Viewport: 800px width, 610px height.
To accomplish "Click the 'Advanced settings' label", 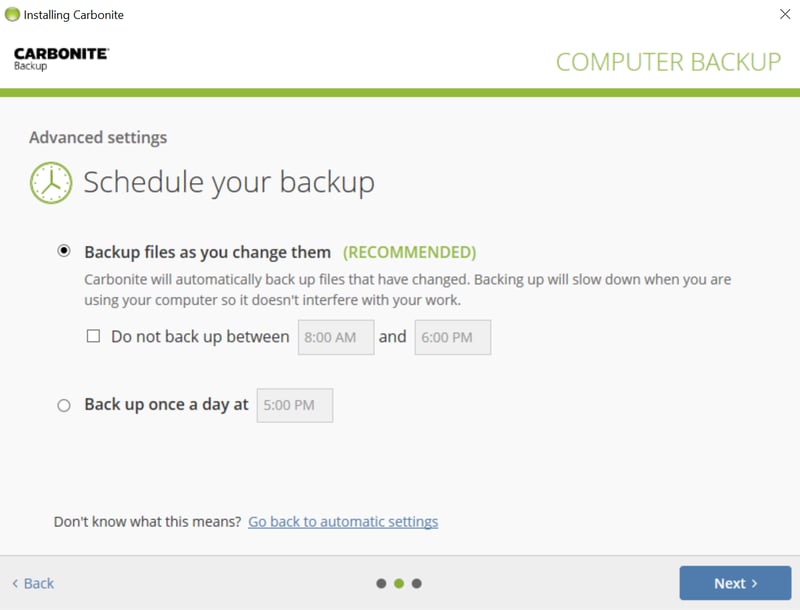I will tap(98, 137).
